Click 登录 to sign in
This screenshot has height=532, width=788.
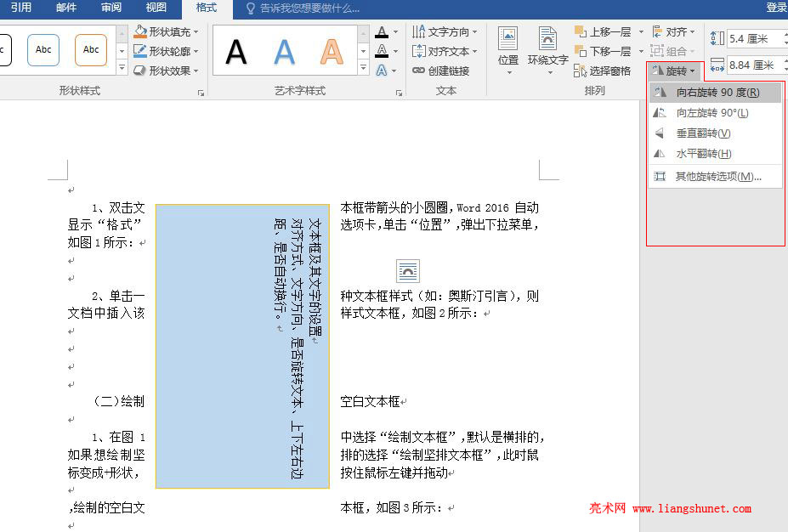tap(776, 8)
